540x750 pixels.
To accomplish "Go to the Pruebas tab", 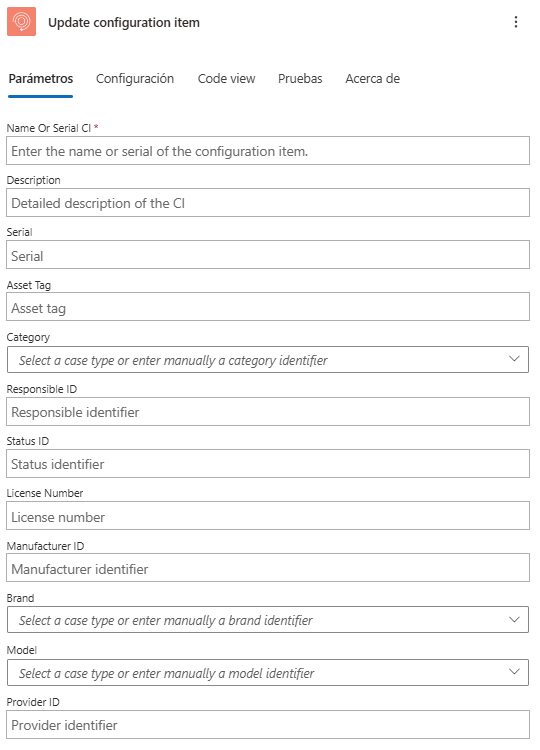I will pyautogui.click(x=300, y=78).
